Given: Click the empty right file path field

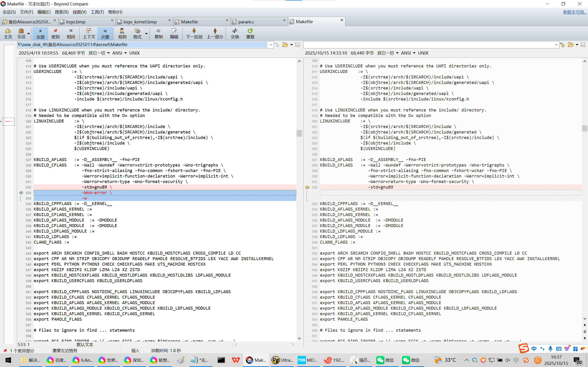Looking at the screenshot, I should 428,45.
